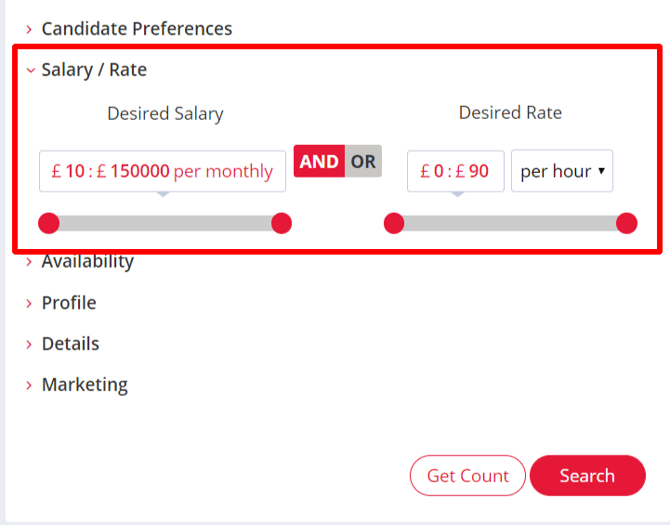Click the rate slider maximum handle
Viewport: 670px width, 525px height.
626,223
